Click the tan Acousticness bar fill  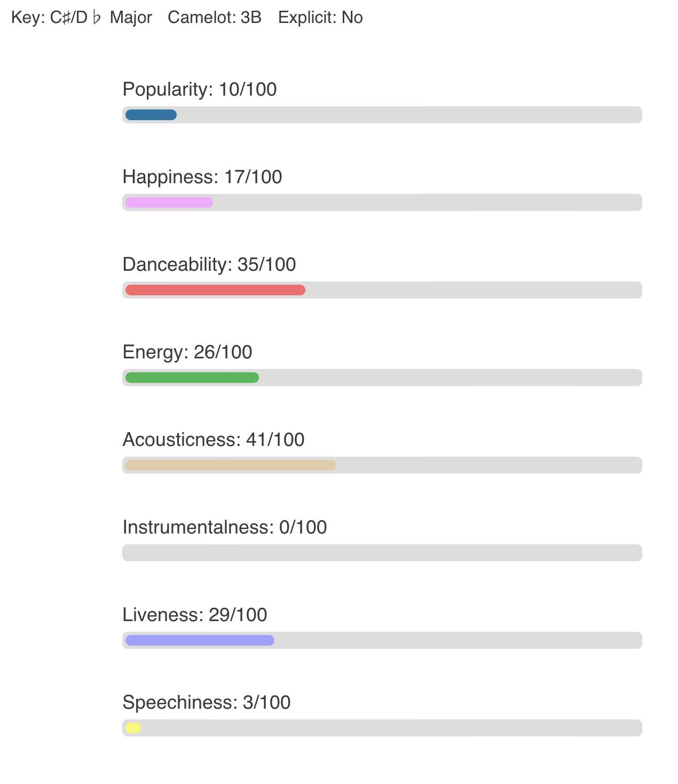[x=231, y=465]
